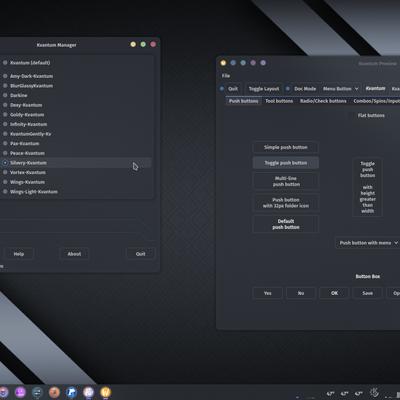Image resolution: width=400 pixels, height=400 pixels.
Task: Pick the Darkine theme option
Action: coord(19,95)
